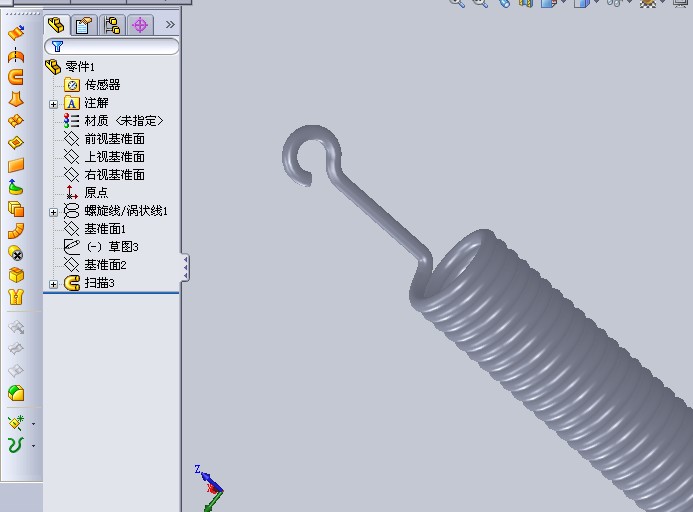Open the Hide/Show Items dropdown arrow
Screen dimensions: 693x512
click(x=629, y=3)
